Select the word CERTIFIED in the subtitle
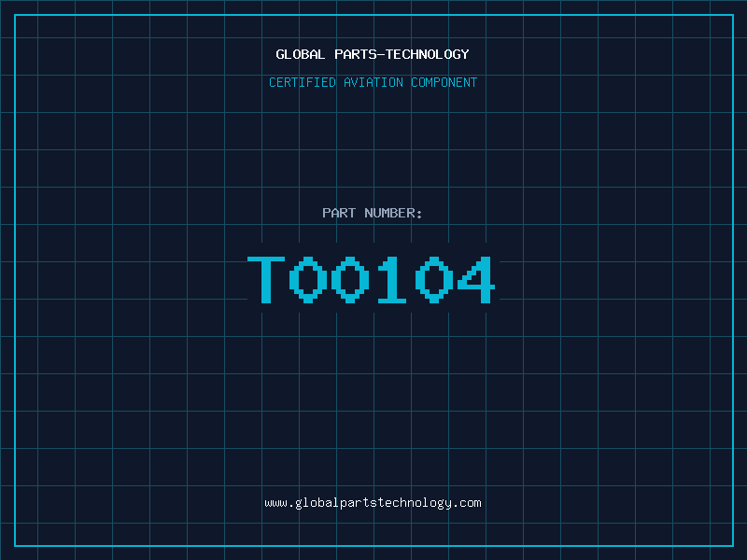 pyautogui.click(x=302, y=82)
